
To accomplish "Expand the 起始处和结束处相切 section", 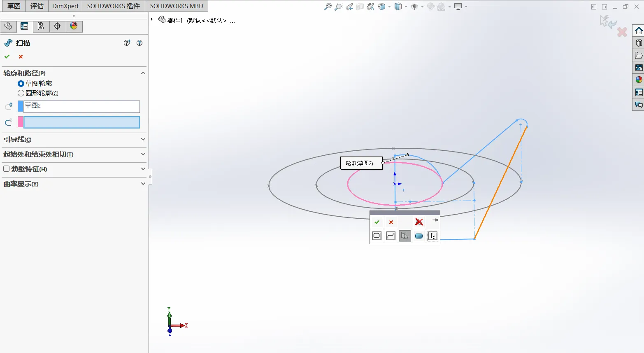I will point(143,154).
